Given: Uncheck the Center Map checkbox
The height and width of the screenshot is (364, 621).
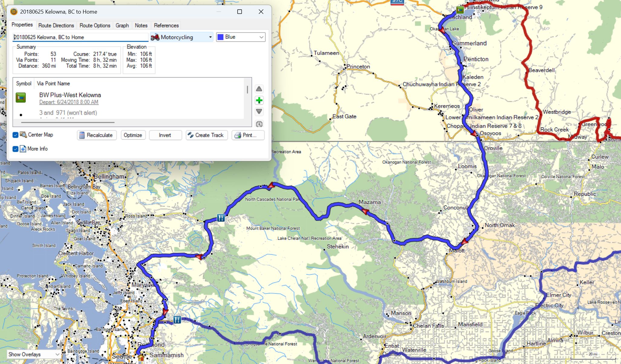Looking at the screenshot, I should [x=15, y=135].
